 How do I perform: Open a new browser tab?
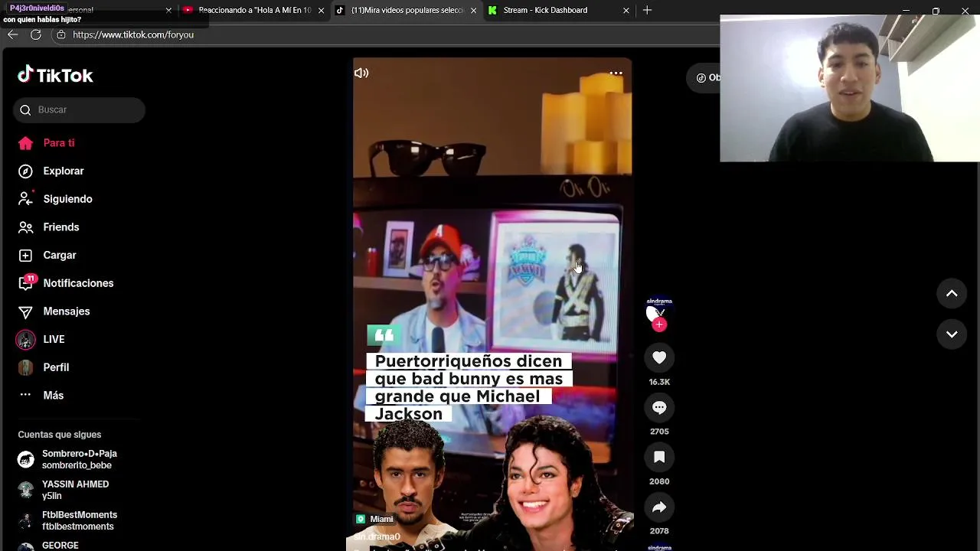(x=647, y=10)
